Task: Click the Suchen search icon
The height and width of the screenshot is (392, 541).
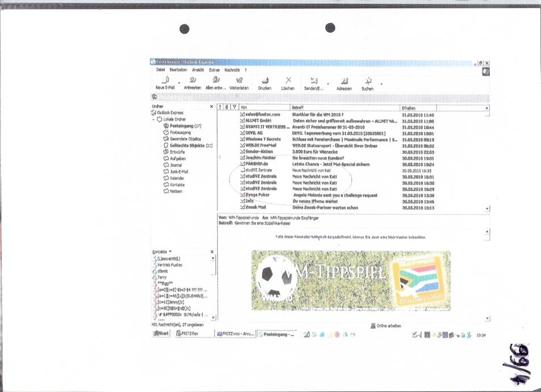Action: [368, 81]
